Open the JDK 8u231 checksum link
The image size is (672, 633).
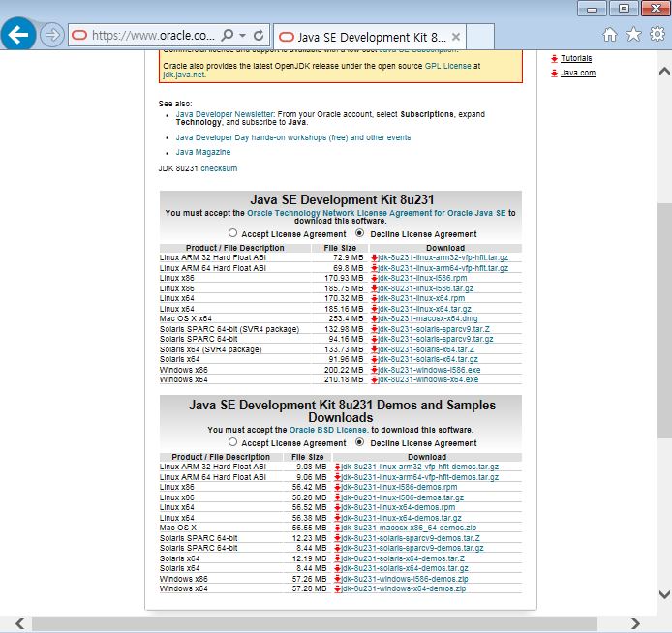point(219,168)
